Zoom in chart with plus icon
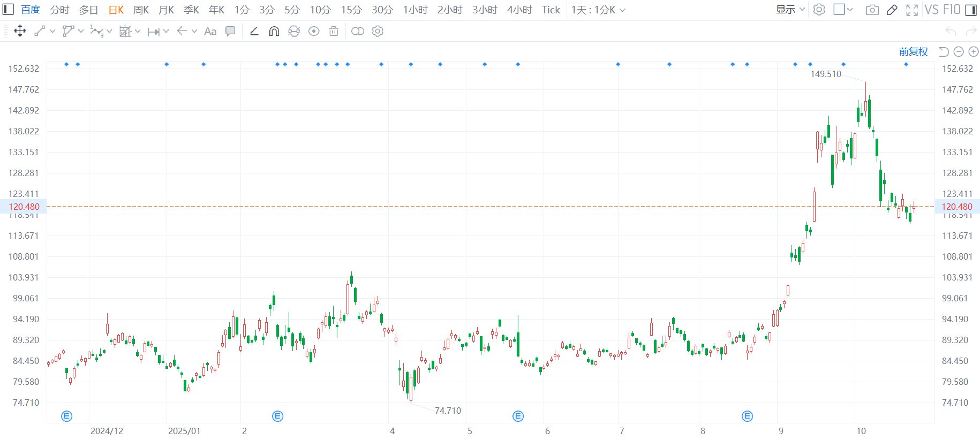This screenshot has width=980, height=440. tap(974, 52)
